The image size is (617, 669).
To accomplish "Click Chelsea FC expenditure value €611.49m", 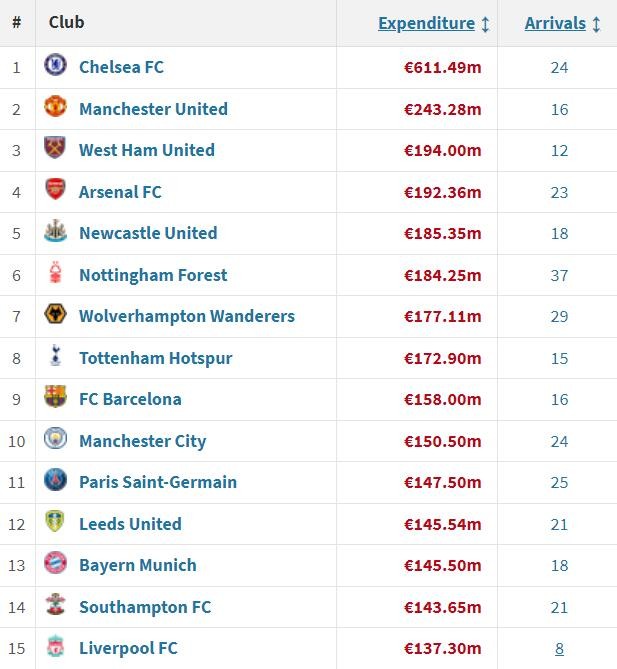I will click(x=442, y=67).
